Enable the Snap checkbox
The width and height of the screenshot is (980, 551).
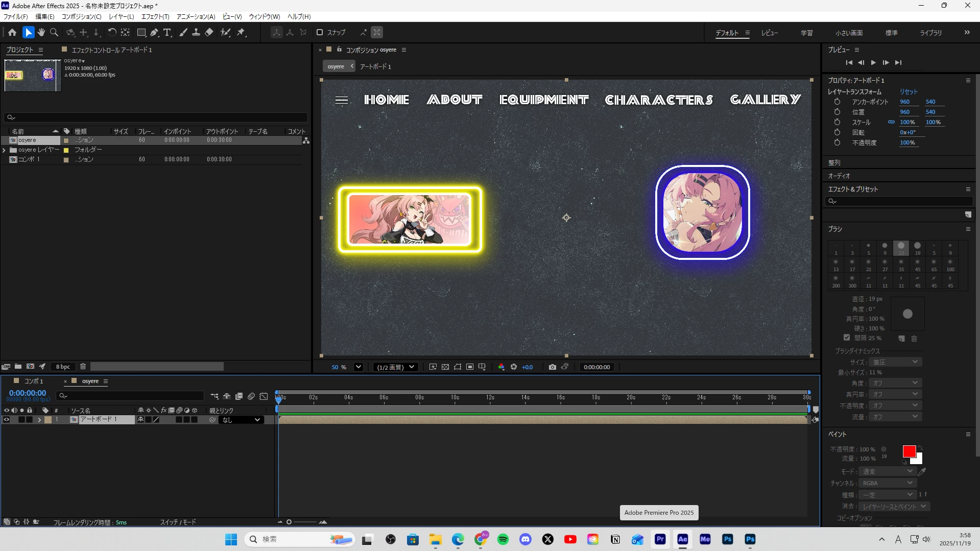pos(320,32)
